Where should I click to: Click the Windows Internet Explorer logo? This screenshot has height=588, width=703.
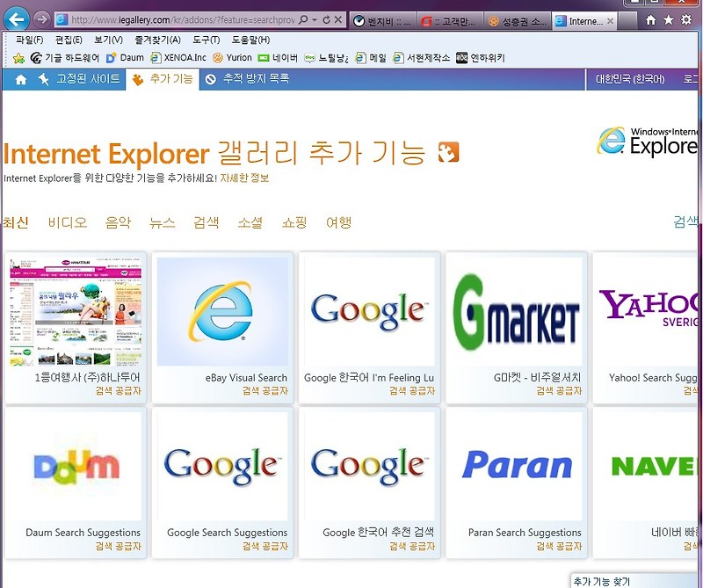[648, 141]
